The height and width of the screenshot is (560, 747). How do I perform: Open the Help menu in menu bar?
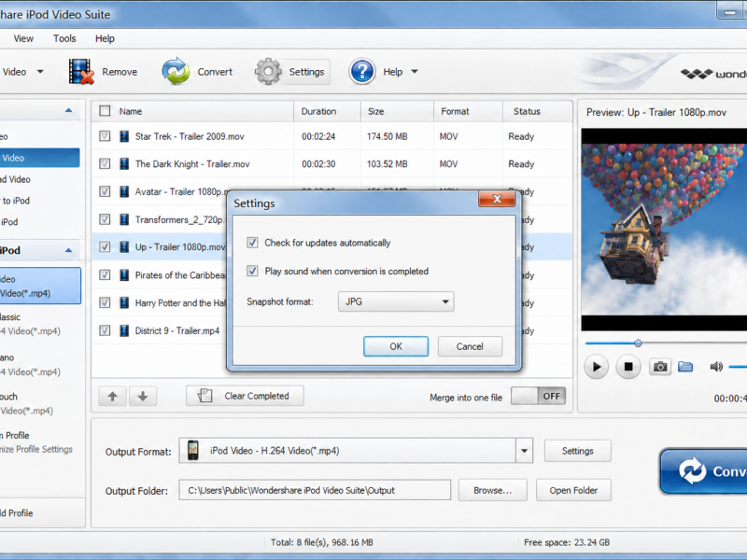pos(105,38)
